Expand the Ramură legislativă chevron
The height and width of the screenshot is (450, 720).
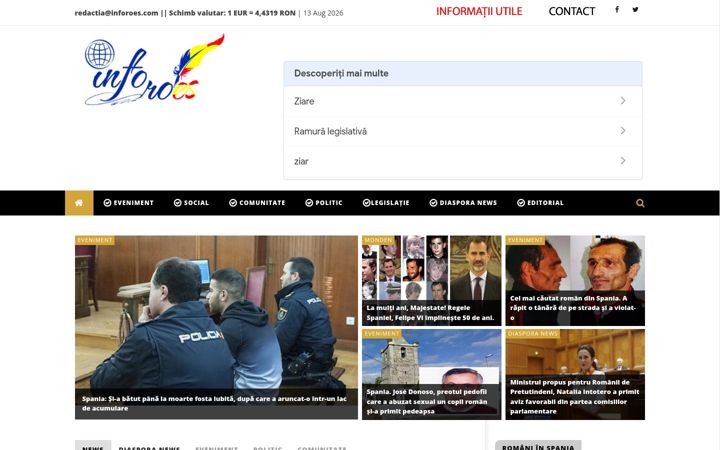(x=623, y=131)
